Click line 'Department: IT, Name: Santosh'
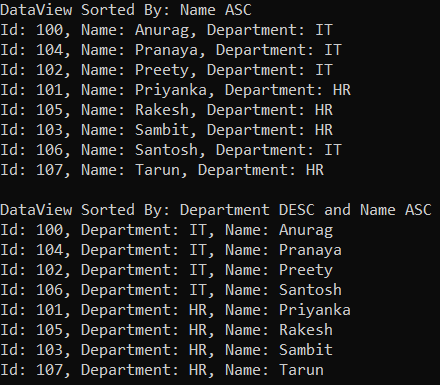440x385 pixels. click(171, 290)
